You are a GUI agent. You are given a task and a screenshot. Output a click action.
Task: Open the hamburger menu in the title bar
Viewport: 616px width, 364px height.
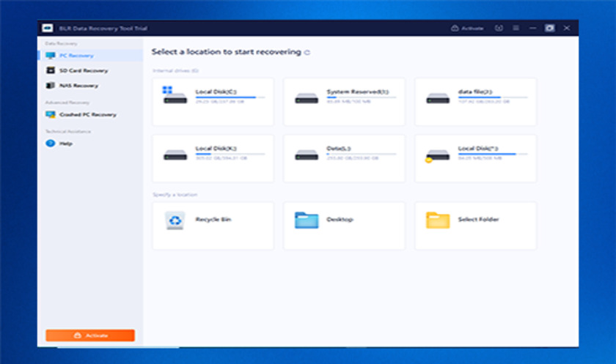(x=516, y=28)
